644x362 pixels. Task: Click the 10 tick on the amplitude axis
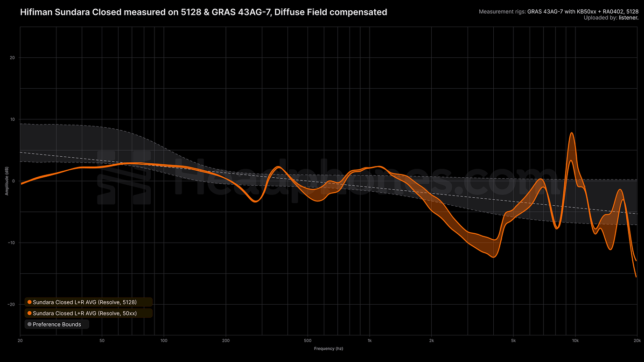click(x=13, y=119)
